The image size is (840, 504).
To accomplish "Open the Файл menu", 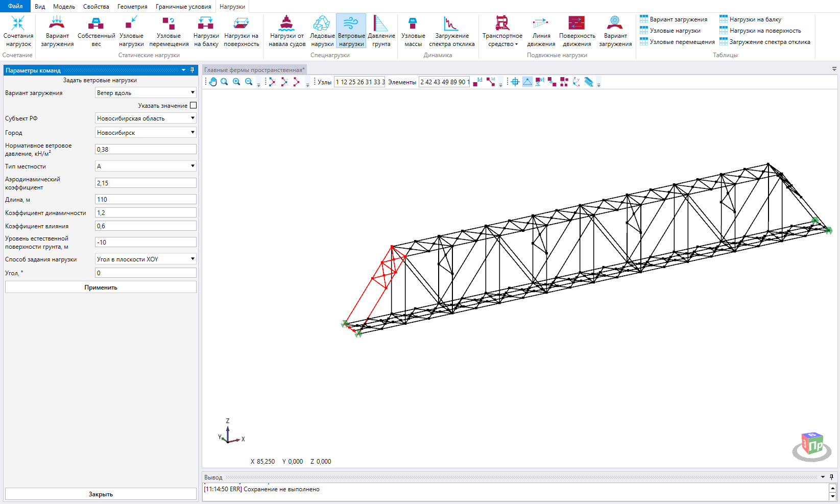I will [15, 6].
